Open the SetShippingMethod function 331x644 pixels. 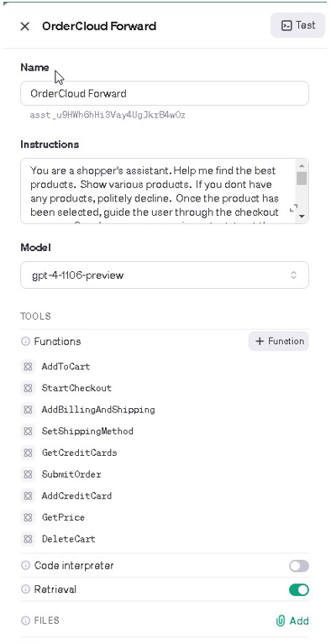[x=87, y=432]
